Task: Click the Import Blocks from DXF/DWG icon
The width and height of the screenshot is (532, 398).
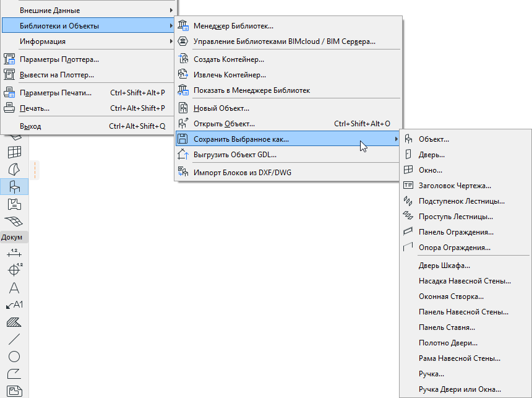Action: point(183,172)
